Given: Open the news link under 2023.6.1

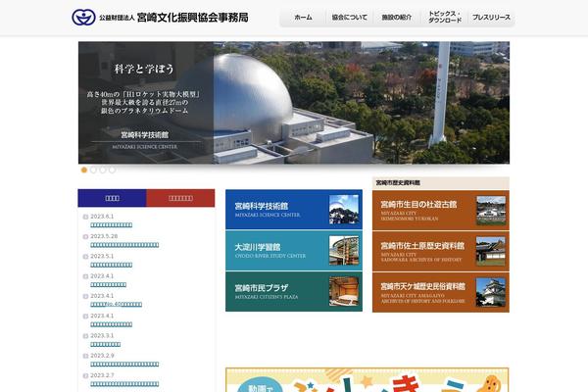Looking at the screenshot, I should 112,225.
